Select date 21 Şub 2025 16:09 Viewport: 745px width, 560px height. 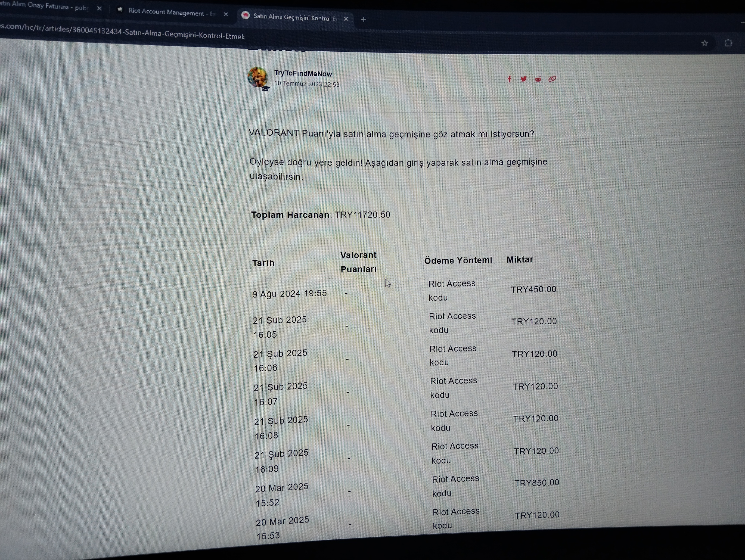click(282, 461)
